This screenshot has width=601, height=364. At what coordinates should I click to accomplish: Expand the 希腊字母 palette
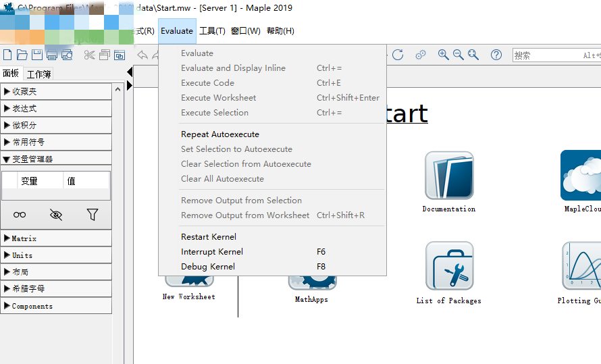point(56,288)
